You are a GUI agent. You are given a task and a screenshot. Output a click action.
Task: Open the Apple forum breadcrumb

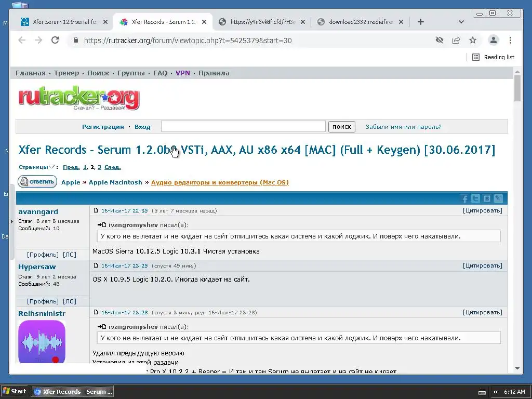click(x=71, y=182)
